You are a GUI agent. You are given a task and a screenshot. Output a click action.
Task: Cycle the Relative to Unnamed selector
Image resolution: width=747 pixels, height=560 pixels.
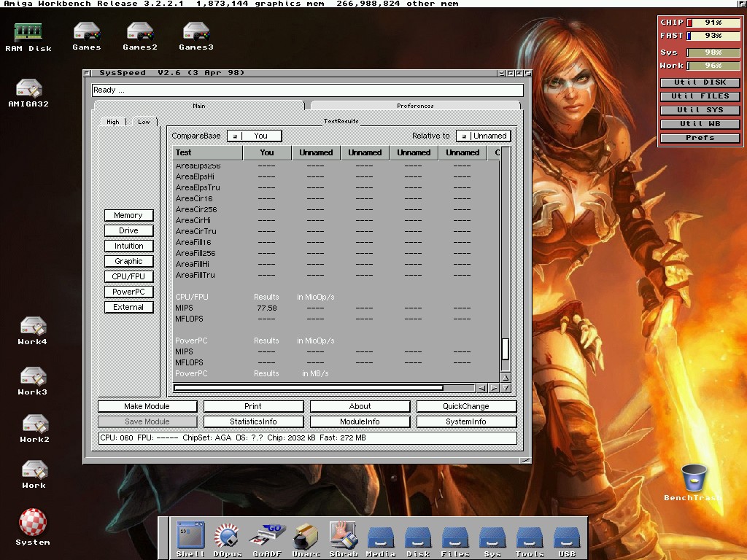pos(484,136)
